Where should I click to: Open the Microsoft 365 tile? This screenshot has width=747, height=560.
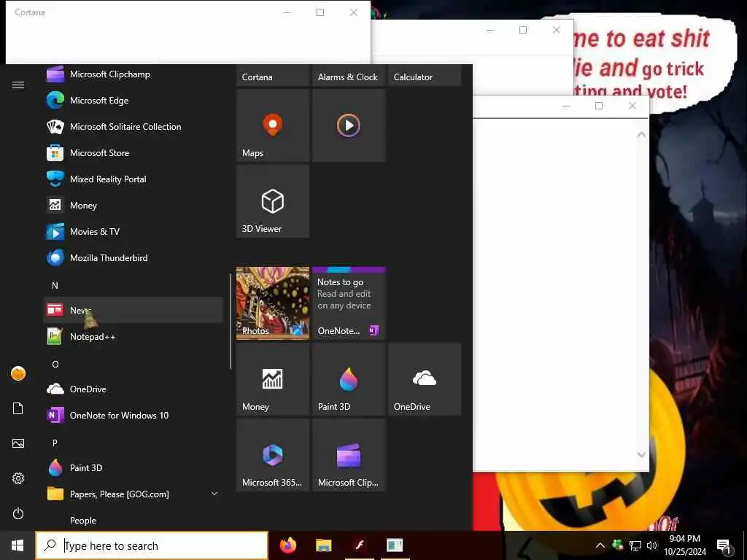click(273, 455)
